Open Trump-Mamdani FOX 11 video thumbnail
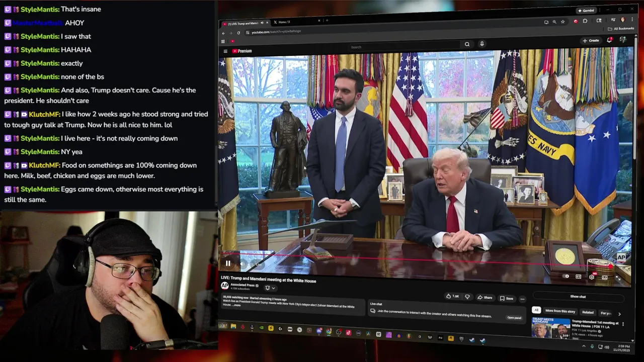Screen dimensions: 644x362 tap(551, 329)
